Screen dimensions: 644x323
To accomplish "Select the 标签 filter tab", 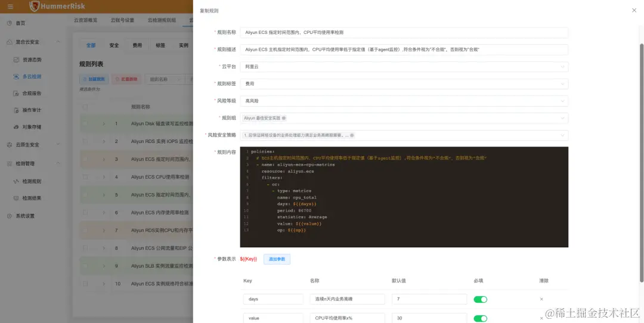I will click(x=160, y=45).
